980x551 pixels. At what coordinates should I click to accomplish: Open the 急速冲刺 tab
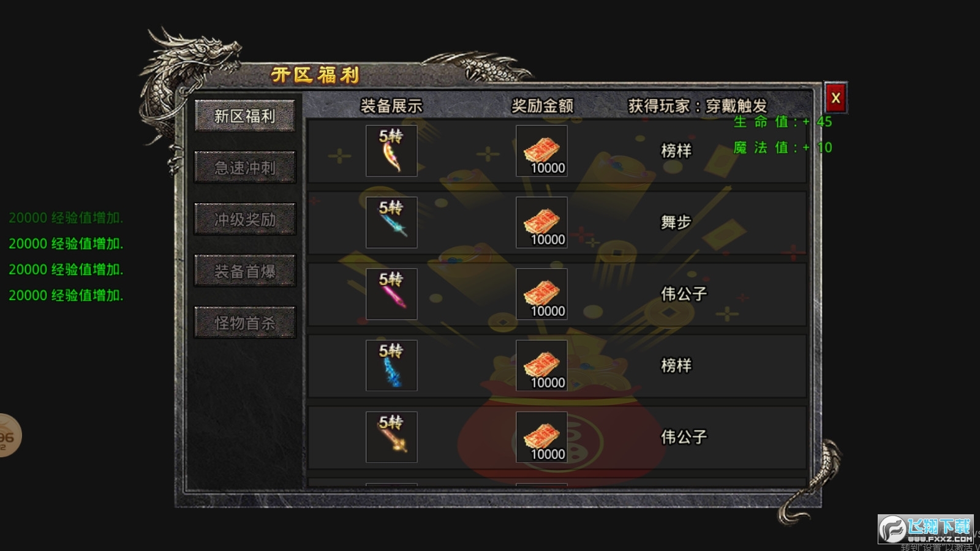(245, 167)
